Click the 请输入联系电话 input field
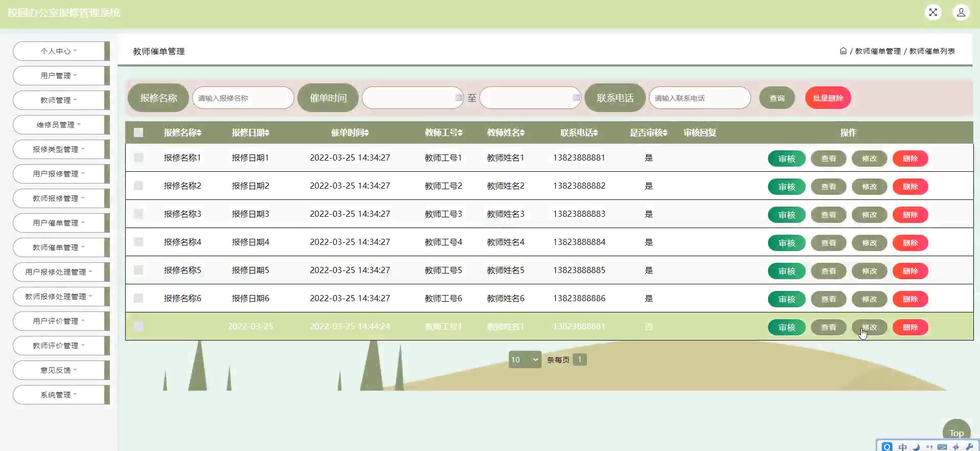This screenshot has width=980, height=451. pos(699,98)
